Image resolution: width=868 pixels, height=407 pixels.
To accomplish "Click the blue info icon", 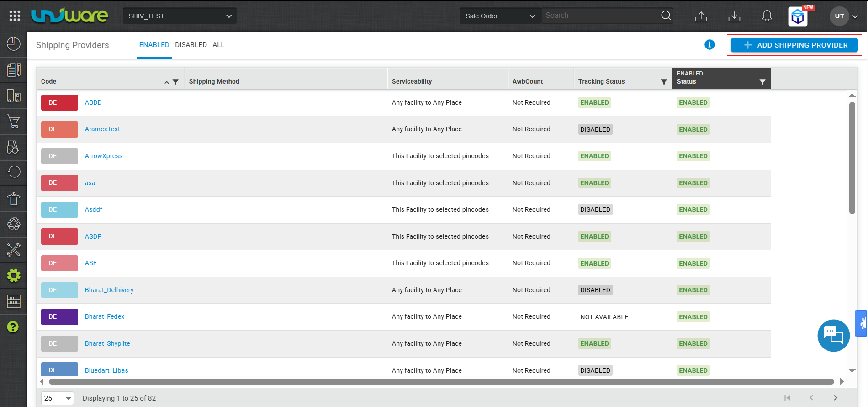I will (709, 45).
